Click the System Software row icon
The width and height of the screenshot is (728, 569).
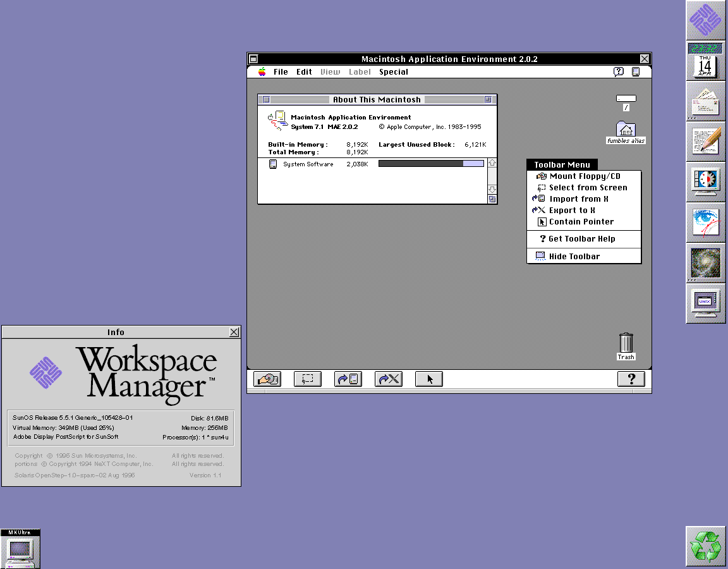[x=273, y=164]
